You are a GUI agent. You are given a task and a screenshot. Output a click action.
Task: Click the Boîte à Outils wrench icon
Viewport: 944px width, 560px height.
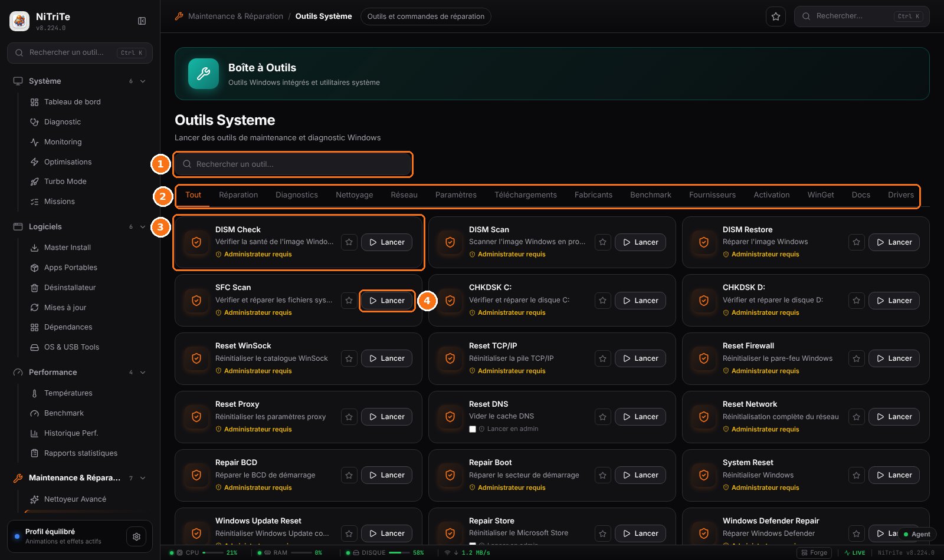click(204, 74)
